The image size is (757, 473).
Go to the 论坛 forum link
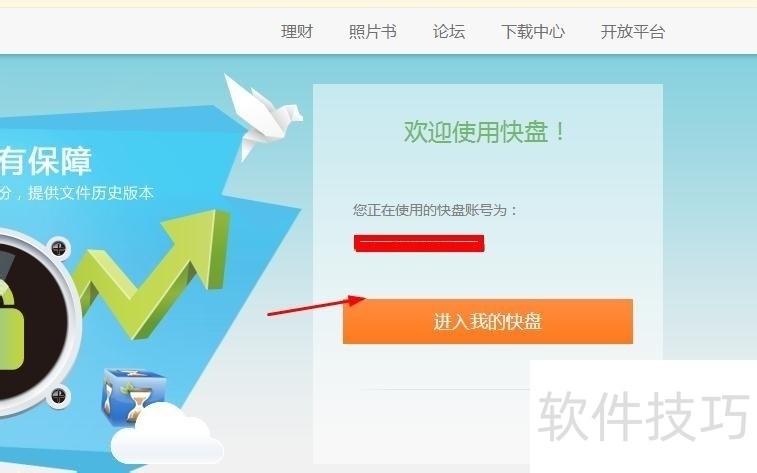coord(449,32)
